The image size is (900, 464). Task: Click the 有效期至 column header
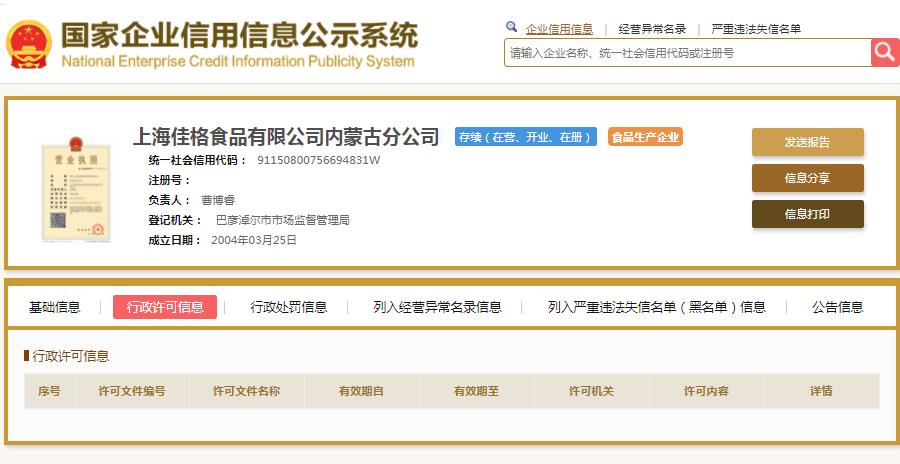click(x=476, y=391)
